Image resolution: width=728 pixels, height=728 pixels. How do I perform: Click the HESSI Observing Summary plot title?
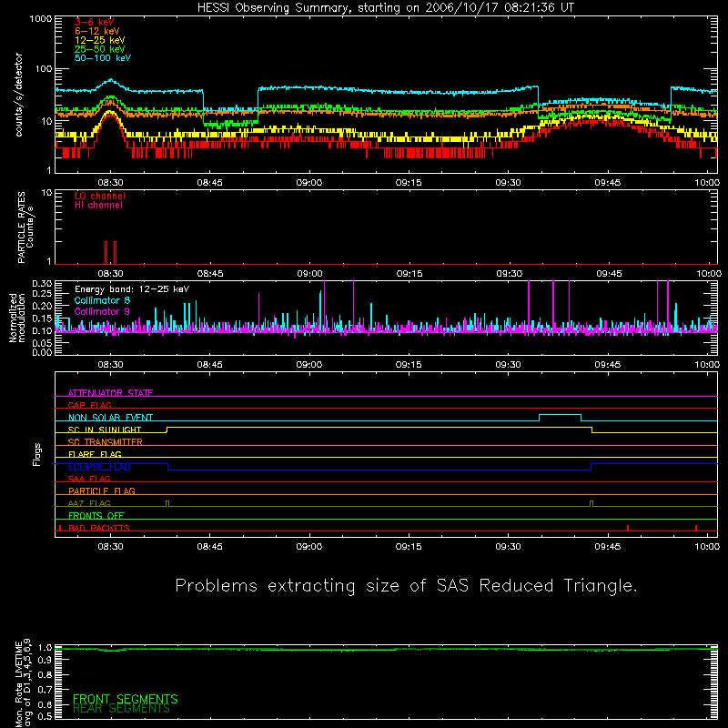point(385,8)
